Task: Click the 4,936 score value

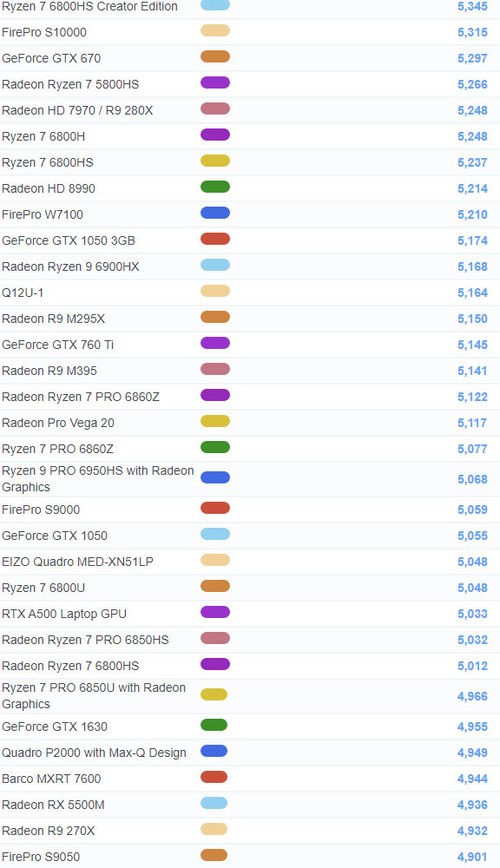Action: point(472,805)
